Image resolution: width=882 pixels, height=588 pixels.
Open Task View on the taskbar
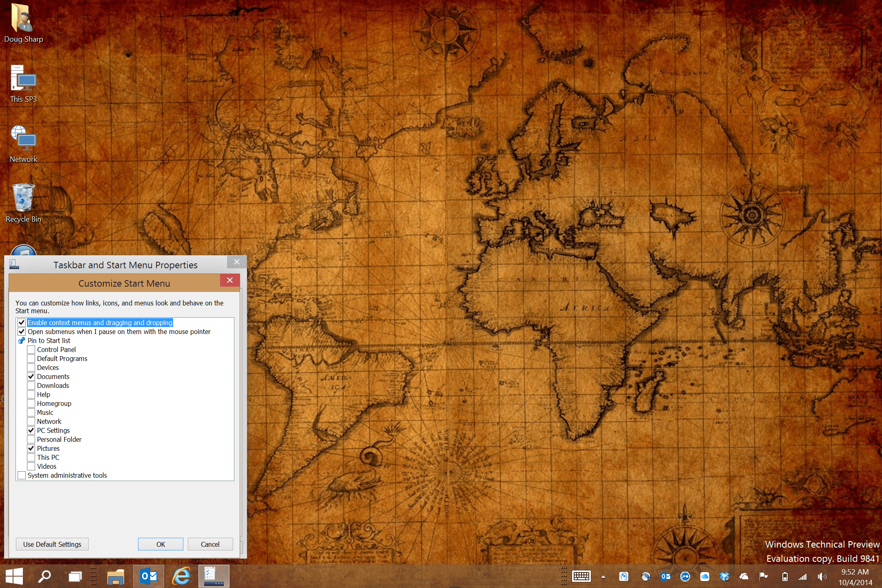[75, 576]
